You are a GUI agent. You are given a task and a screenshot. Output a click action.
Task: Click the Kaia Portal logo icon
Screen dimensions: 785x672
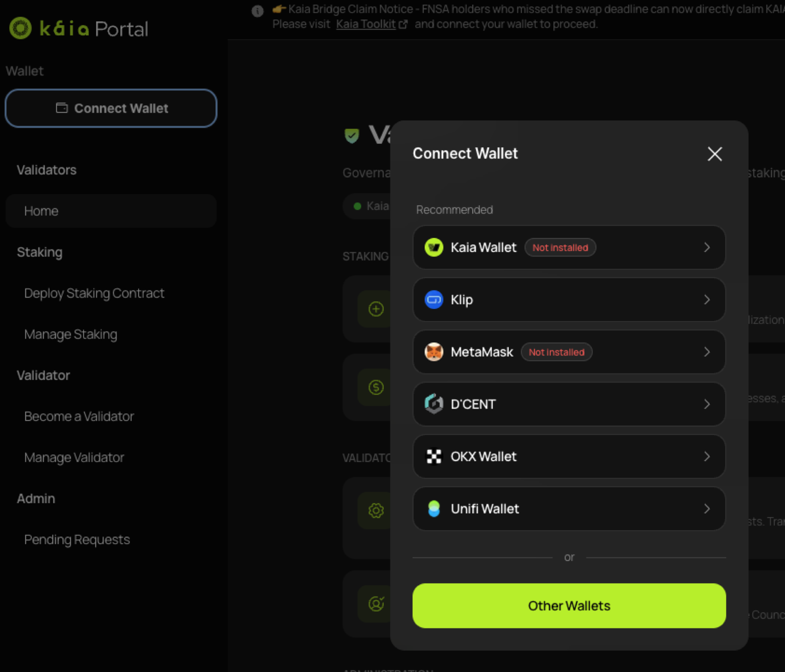pyautogui.click(x=20, y=28)
